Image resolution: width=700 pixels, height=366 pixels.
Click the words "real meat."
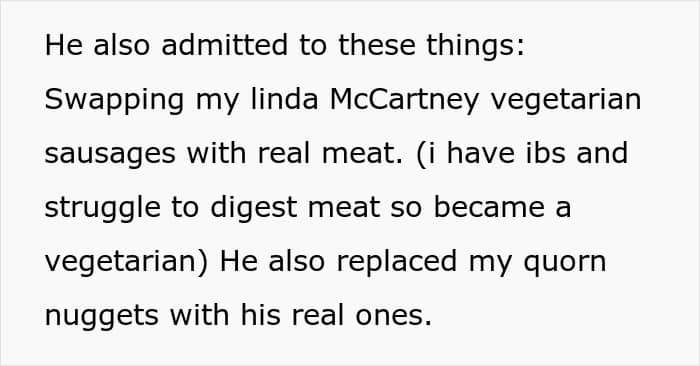pyautogui.click(x=330, y=153)
